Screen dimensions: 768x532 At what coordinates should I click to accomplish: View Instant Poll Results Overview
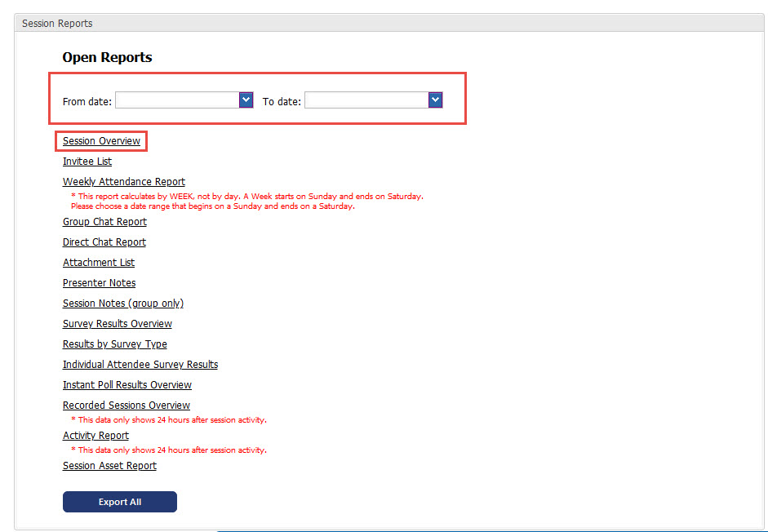(127, 385)
